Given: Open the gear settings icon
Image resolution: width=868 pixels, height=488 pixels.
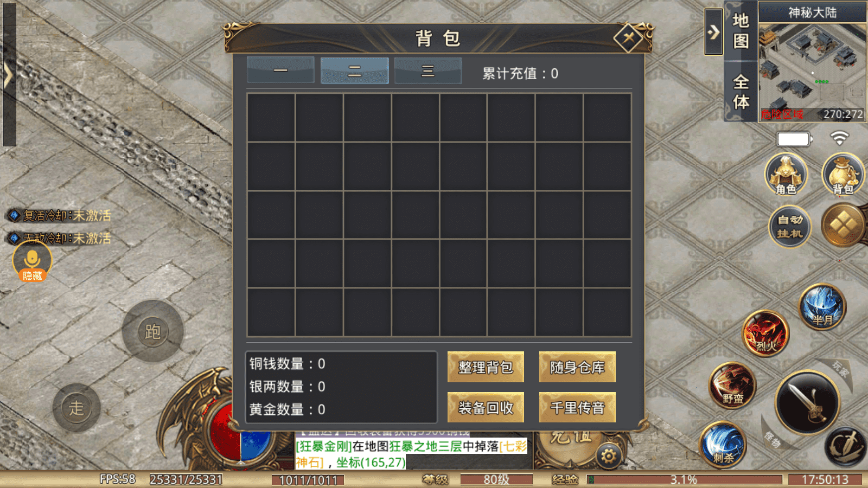Looking at the screenshot, I should click(609, 456).
